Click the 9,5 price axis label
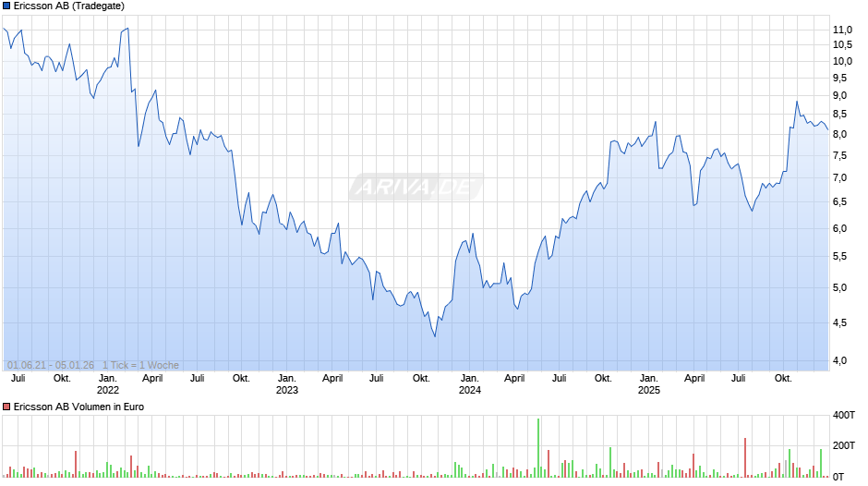Image resolution: width=868 pixels, height=486 pixels. tap(839, 79)
